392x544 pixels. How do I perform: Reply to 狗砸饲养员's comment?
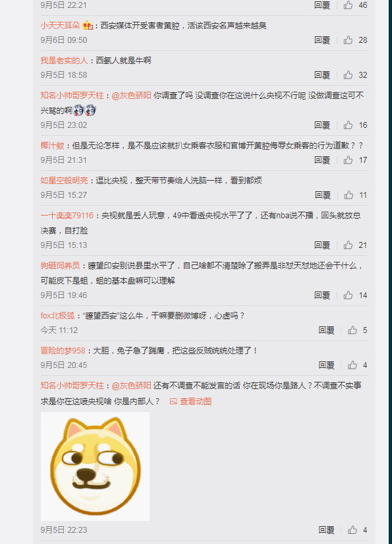click(322, 295)
